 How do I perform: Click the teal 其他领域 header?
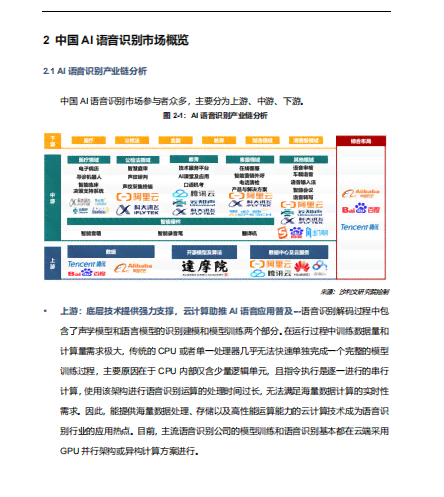tap(304, 160)
